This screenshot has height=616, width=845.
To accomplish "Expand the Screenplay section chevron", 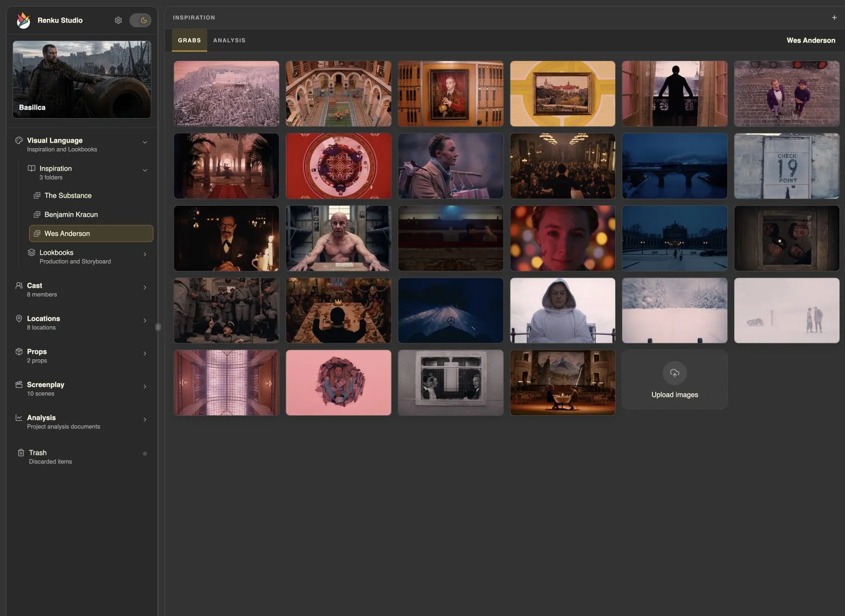I will click(145, 387).
